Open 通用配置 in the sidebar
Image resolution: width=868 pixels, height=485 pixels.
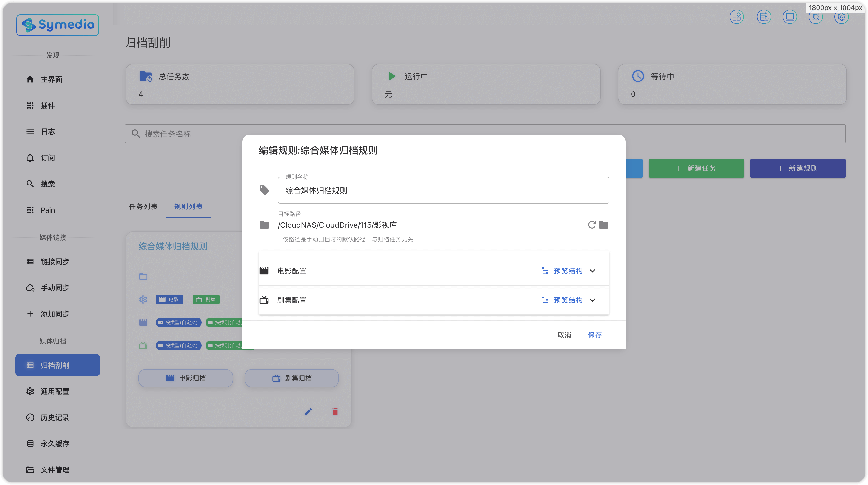[55, 391]
